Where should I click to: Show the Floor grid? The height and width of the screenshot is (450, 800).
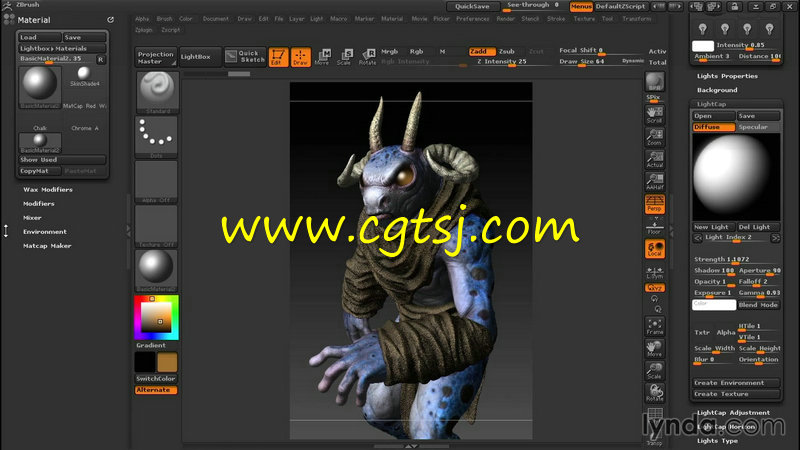[655, 227]
